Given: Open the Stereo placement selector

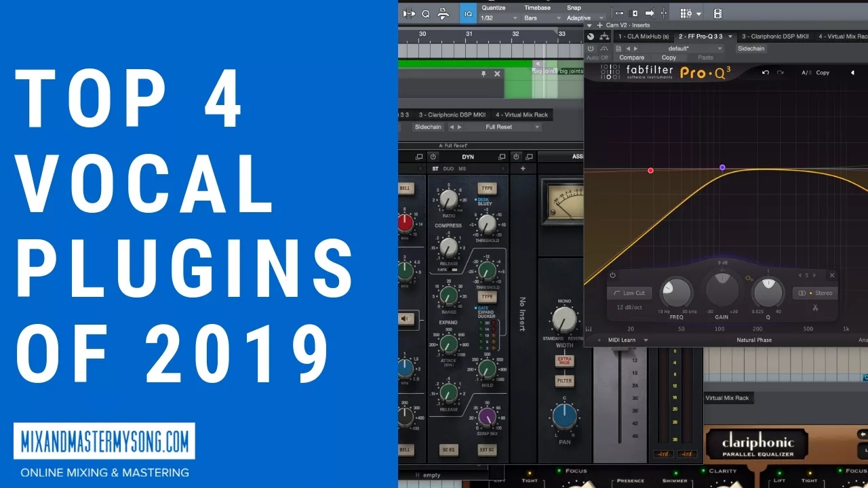Looking at the screenshot, I should [816, 293].
